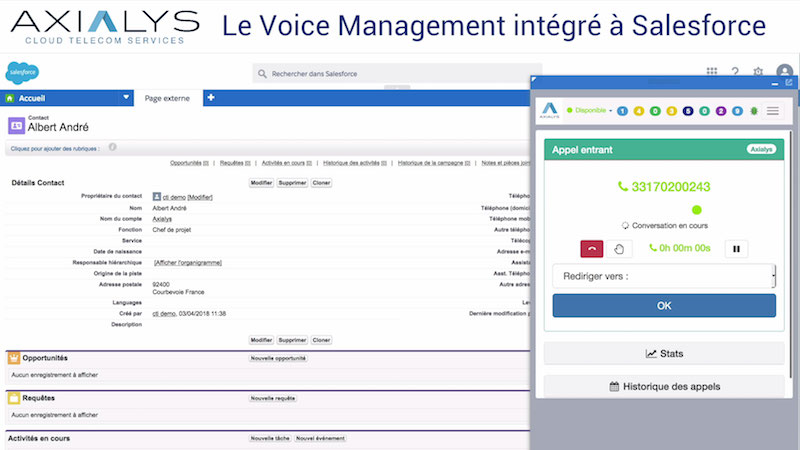Click the owner avatar before cti demo
Screen dimensions: 800x450
[x=157, y=196]
